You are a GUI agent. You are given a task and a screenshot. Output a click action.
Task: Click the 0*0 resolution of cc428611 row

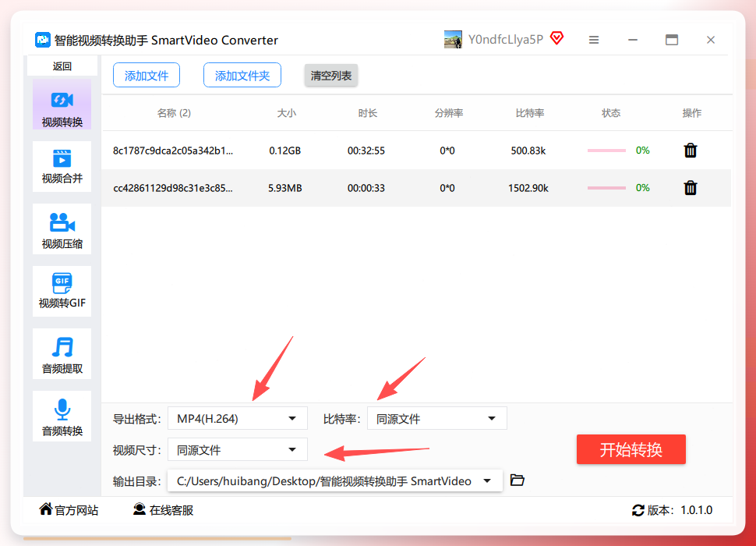coord(447,188)
